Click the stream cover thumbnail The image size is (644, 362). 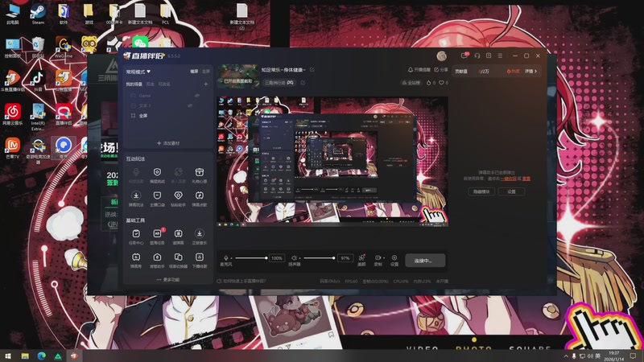point(238,76)
